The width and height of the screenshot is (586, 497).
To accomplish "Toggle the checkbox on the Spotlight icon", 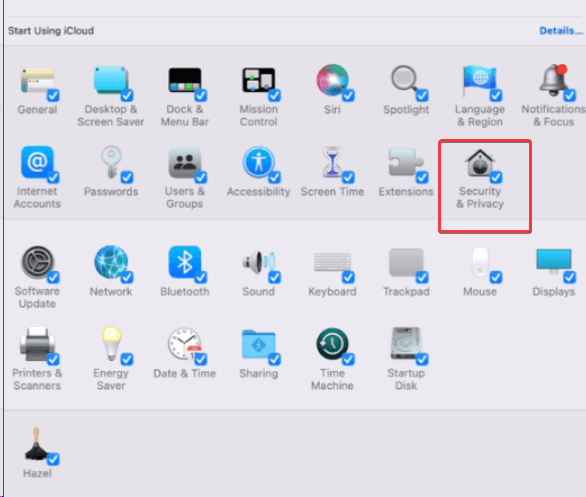I will pos(422,95).
